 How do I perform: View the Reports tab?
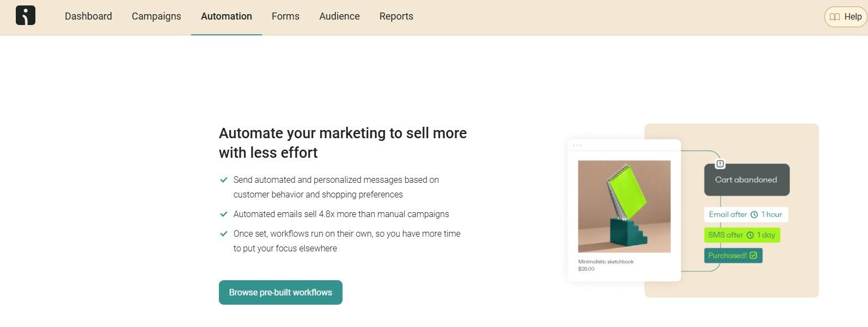pyautogui.click(x=396, y=16)
